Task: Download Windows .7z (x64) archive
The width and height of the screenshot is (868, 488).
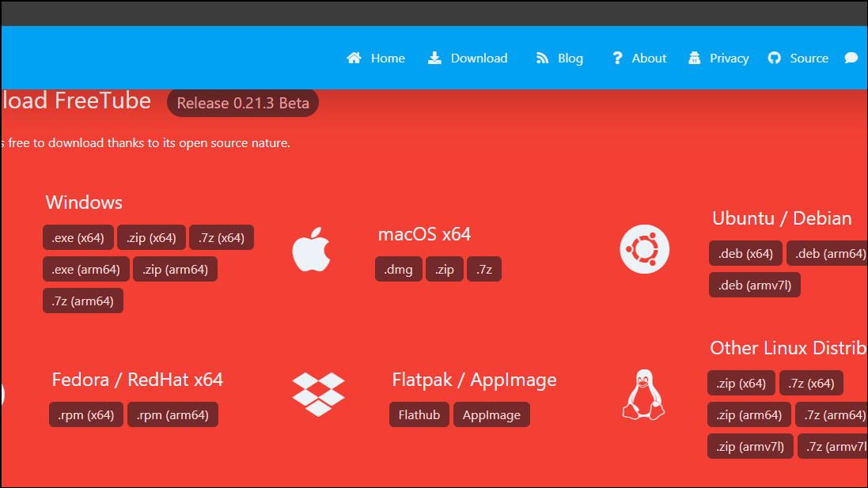Action: (x=222, y=237)
